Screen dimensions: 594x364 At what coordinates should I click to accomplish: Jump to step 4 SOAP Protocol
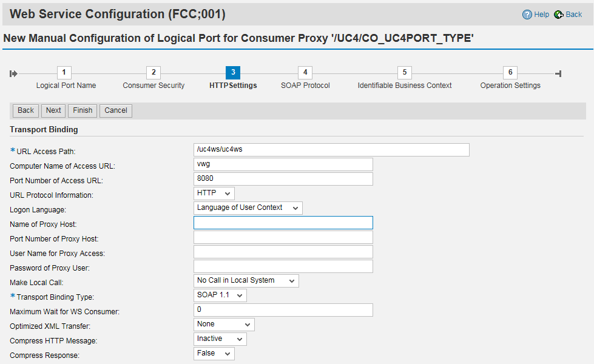[x=305, y=73]
